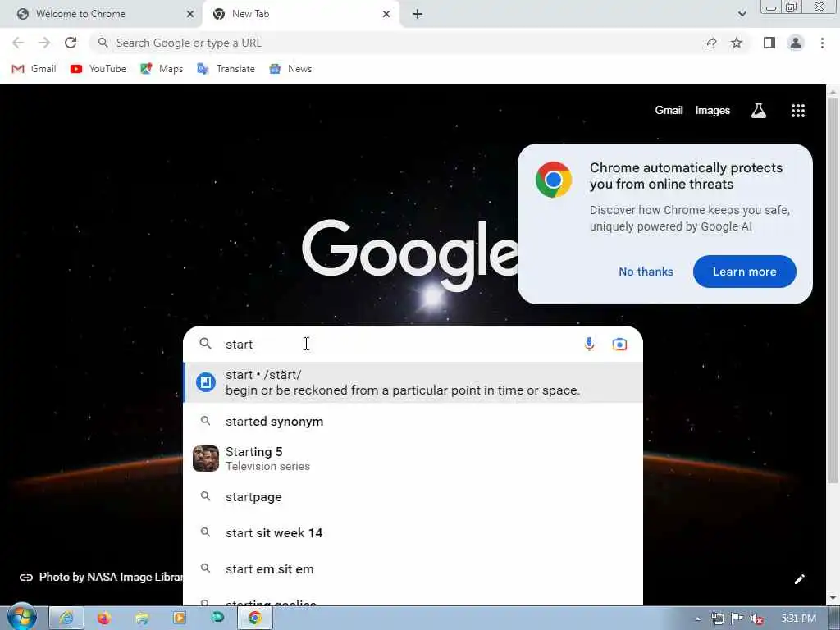
Task: Open the Gmail bookmark
Action: click(34, 69)
